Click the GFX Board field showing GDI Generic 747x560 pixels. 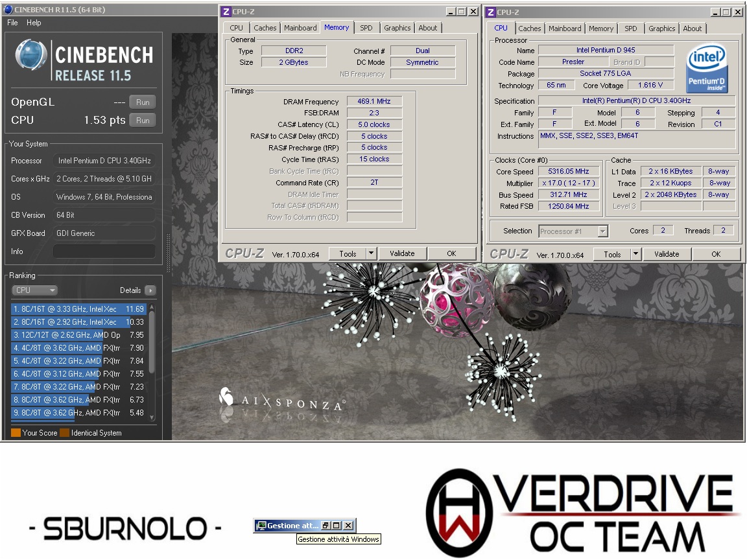pos(104,233)
